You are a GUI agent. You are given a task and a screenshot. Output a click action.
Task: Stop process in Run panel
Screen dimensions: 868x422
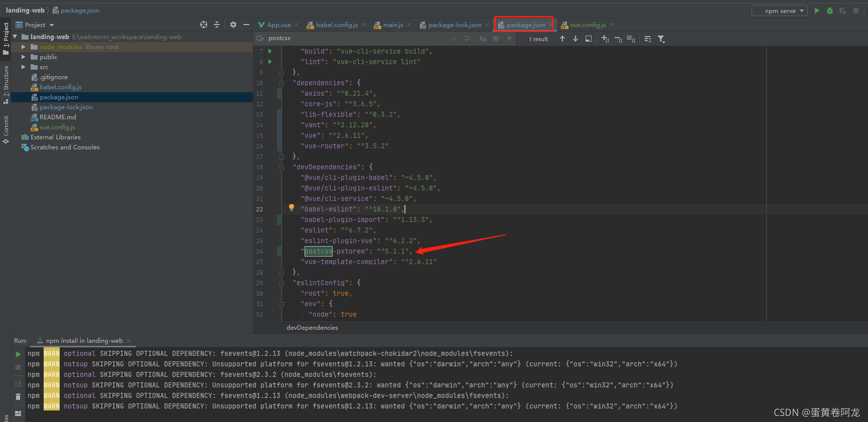pos(18,367)
